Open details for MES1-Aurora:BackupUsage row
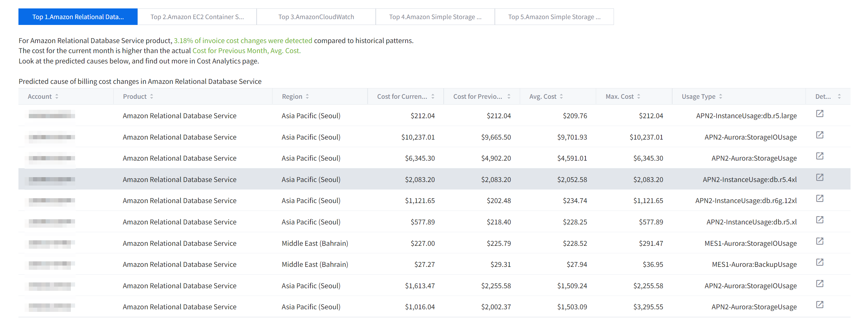 click(819, 262)
